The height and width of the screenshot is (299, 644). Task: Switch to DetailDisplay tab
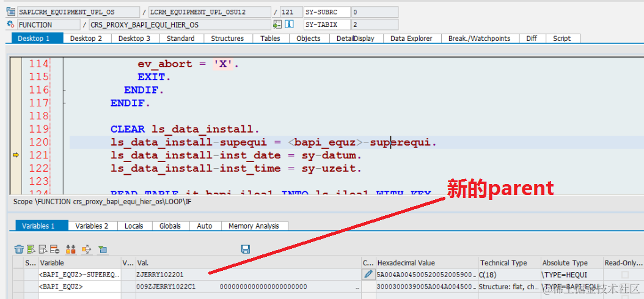[355, 39]
